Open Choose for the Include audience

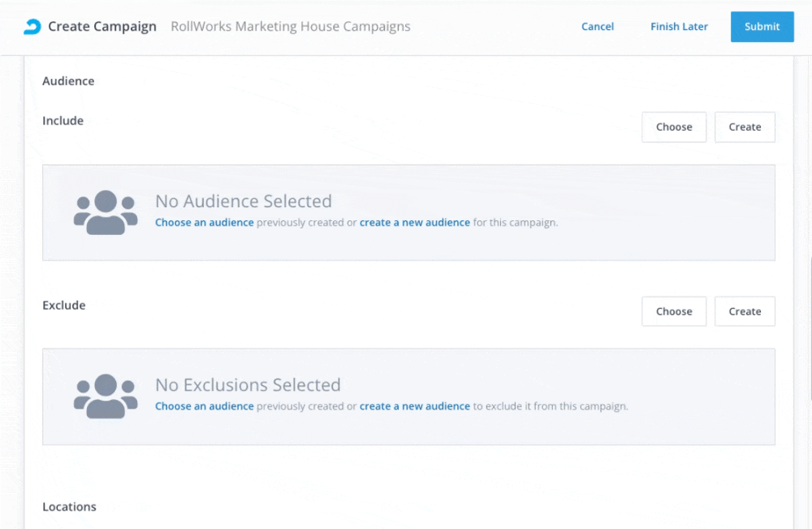pyautogui.click(x=673, y=127)
